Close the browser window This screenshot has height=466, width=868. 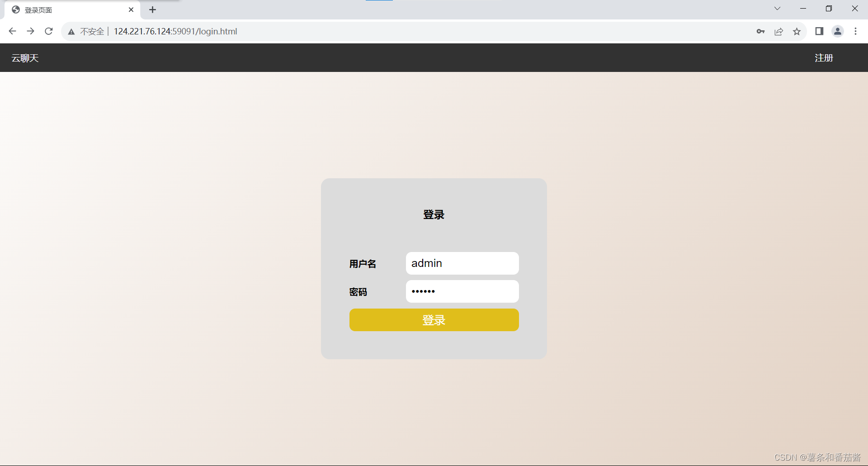point(854,9)
